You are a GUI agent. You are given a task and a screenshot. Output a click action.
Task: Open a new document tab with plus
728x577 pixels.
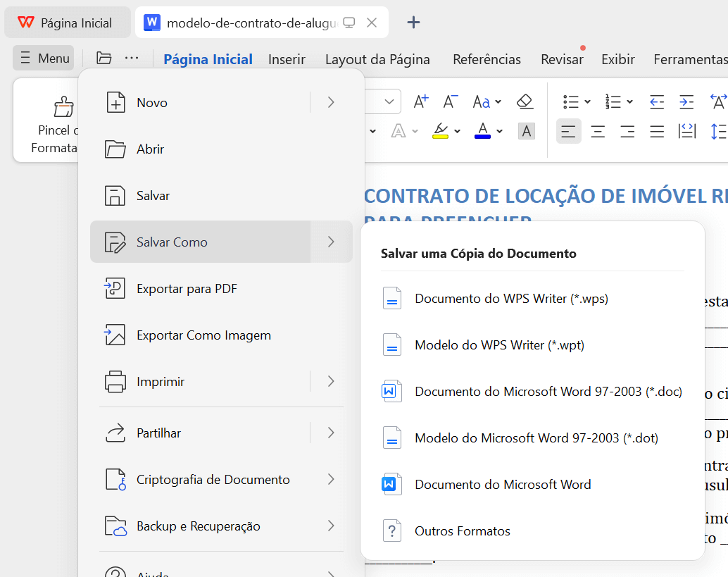(x=413, y=22)
